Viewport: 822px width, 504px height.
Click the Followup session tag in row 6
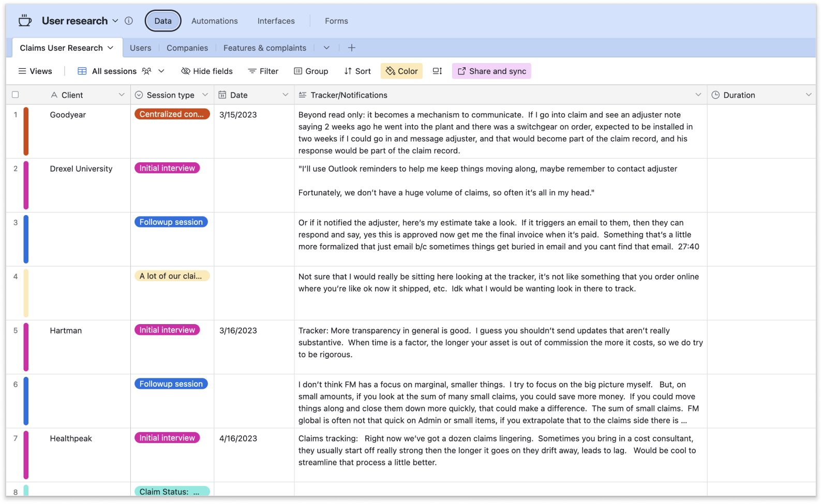click(x=171, y=384)
